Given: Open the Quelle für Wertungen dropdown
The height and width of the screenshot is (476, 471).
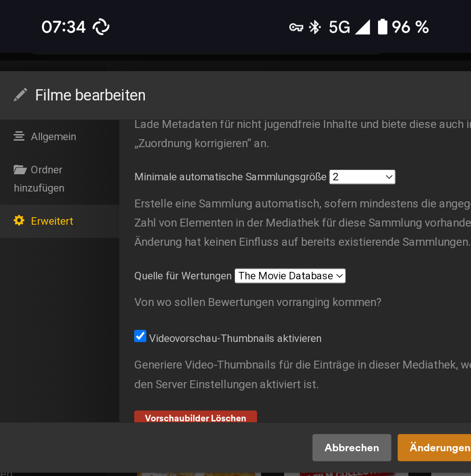Looking at the screenshot, I should [x=290, y=276].
